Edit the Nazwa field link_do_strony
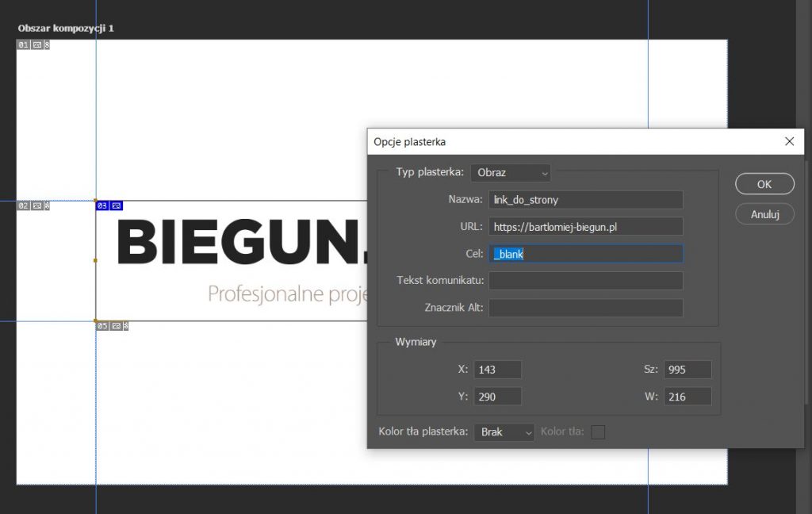Image resolution: width=812 pixels, height=514 pixels. pos(586,199)
